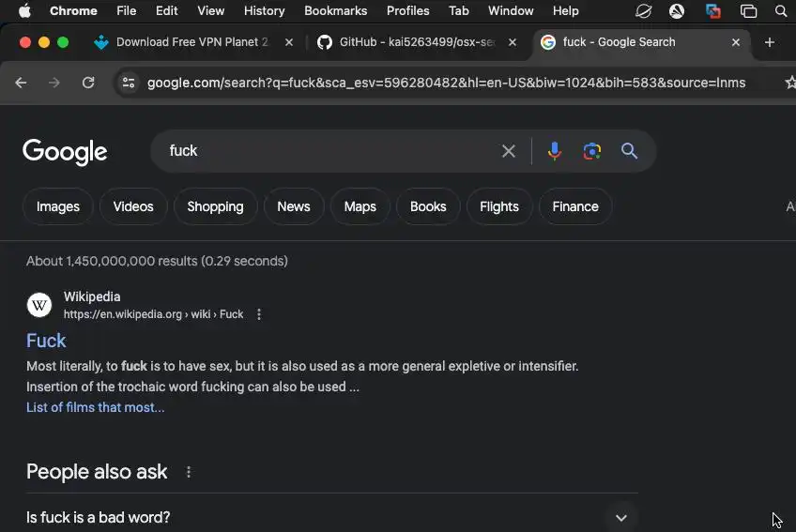Viewport: 796px width, 532px height.
Task: Open the View menu
Action: [x=210, y=10]
